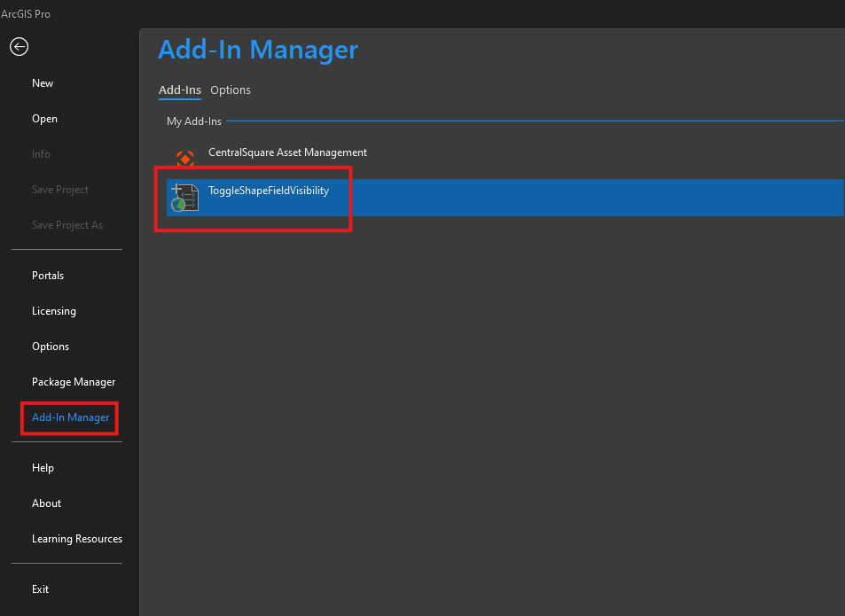Open the About page

click(46, 503)
